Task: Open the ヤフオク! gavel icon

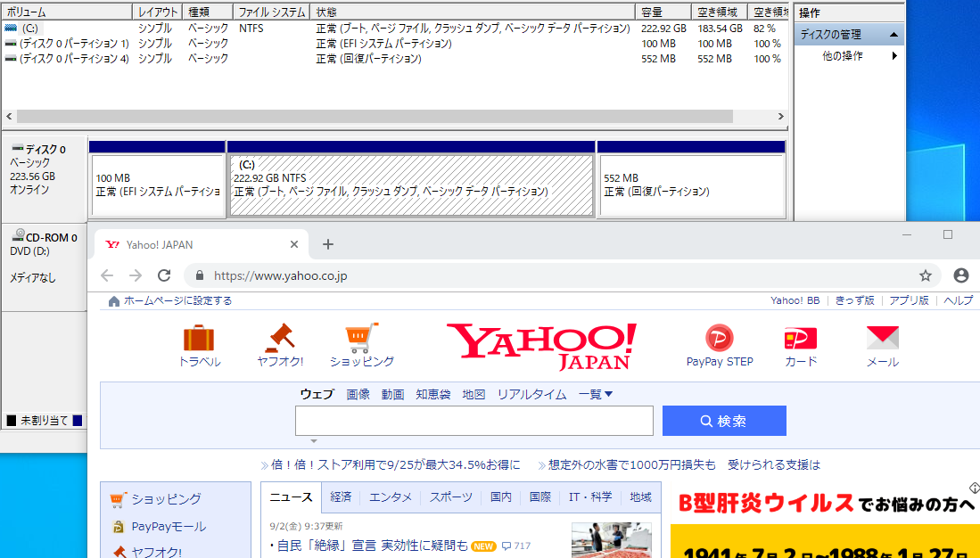Action: [280, 338]
